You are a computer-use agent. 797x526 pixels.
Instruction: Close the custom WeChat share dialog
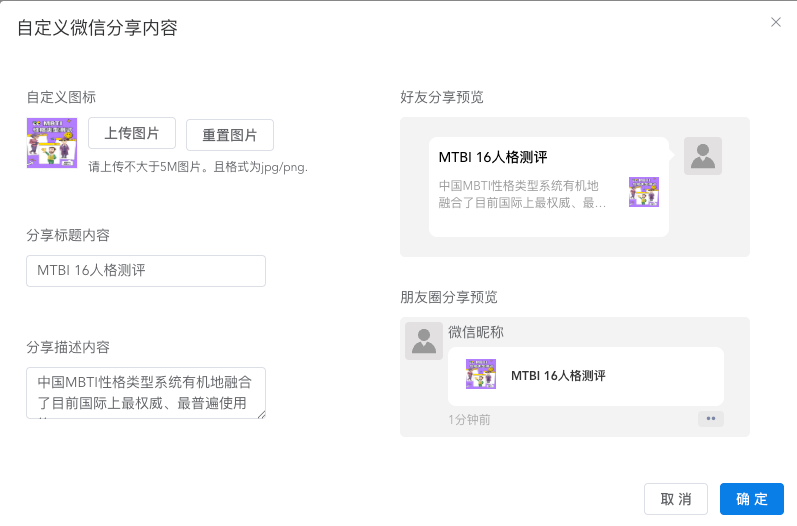point(776,22)
